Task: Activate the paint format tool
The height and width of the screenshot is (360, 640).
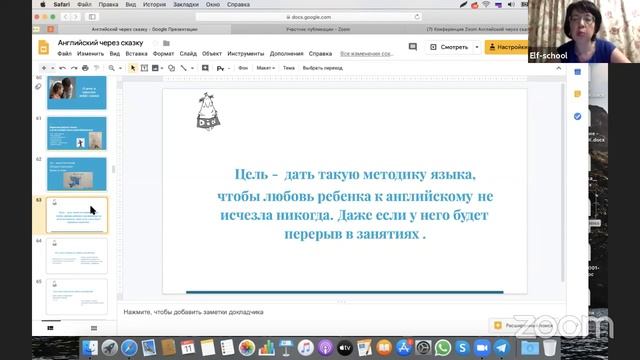Action: 96,68
